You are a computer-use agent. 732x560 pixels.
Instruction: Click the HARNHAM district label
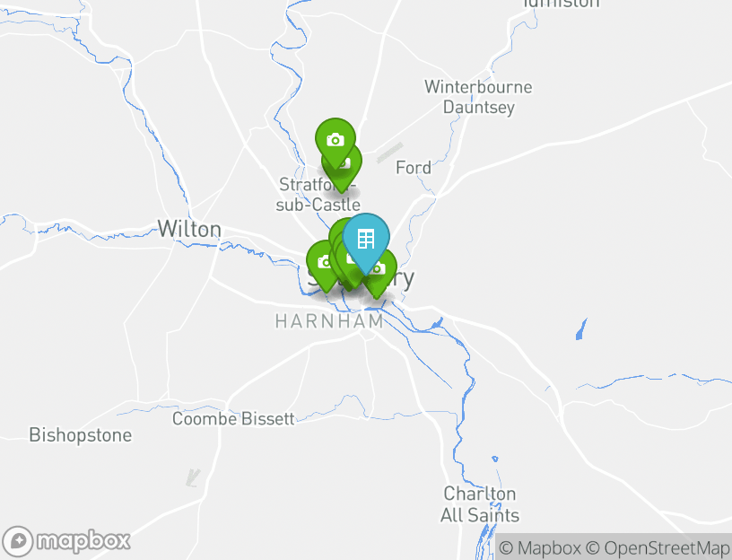[x=329, y=321]
